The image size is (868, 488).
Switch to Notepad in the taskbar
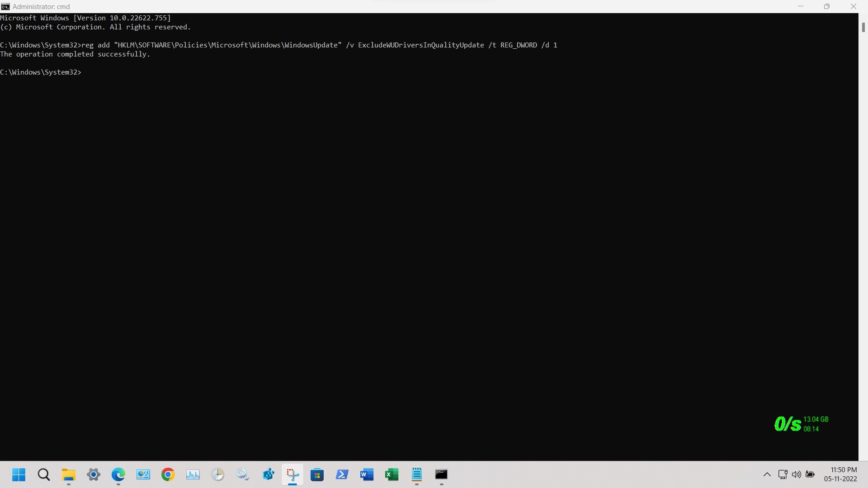tap(417, 474)
